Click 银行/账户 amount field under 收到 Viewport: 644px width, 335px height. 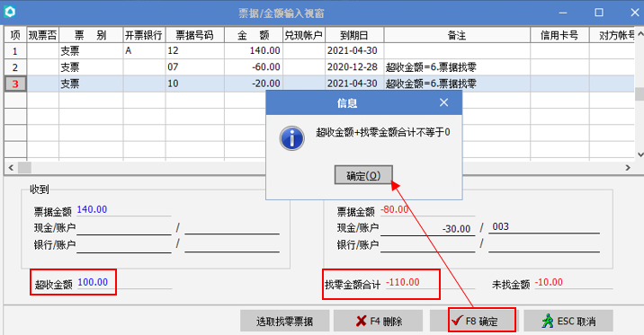point(123,245)
